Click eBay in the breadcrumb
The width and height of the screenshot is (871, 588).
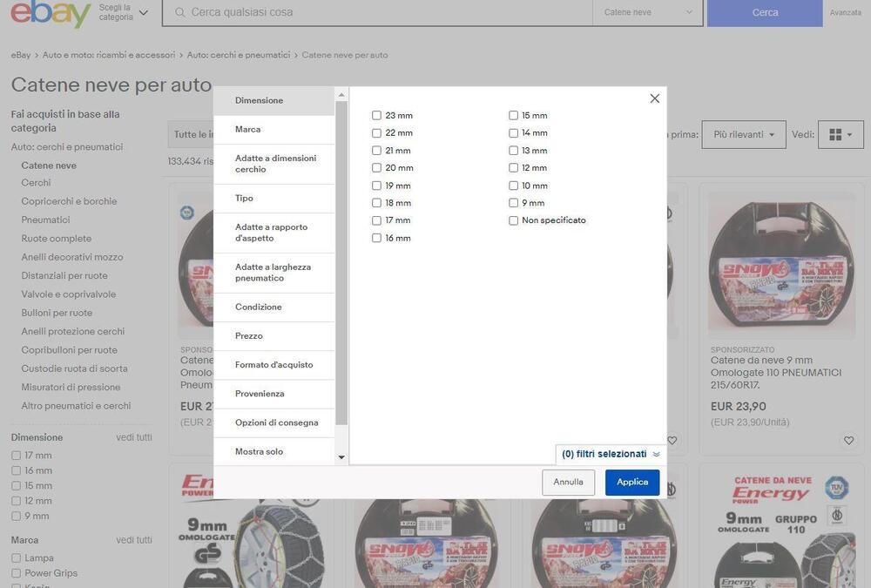point(21,55)
